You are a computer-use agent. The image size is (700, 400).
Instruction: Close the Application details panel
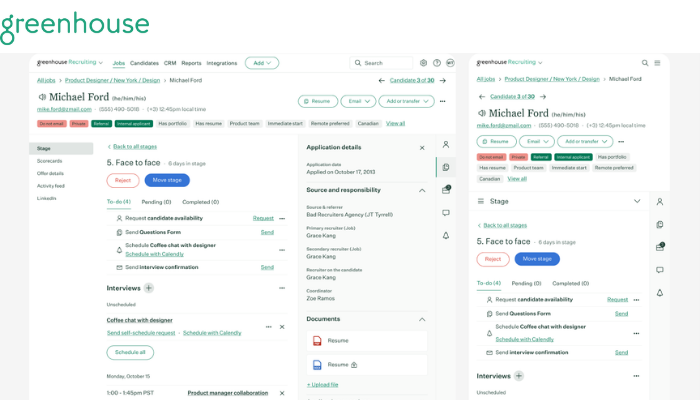click(422, 148)
